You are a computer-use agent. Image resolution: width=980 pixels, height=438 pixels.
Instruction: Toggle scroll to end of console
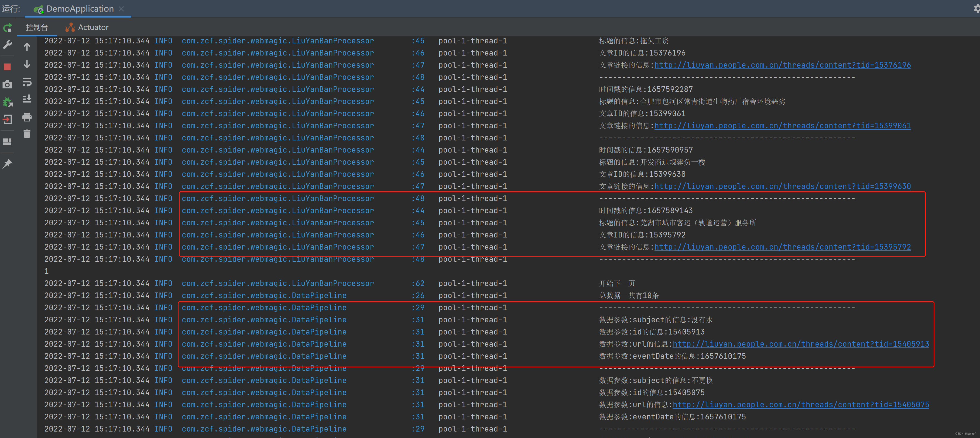pos(27,99)
